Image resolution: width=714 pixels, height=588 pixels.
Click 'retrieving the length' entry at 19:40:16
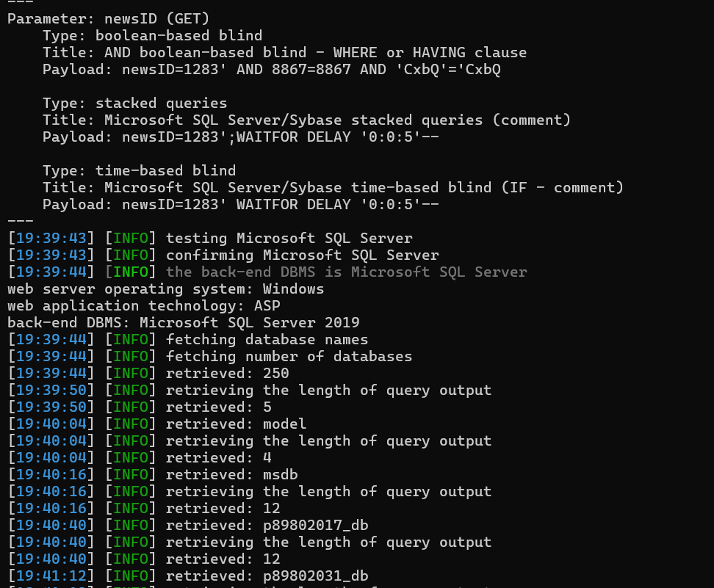tap(329, 491)
